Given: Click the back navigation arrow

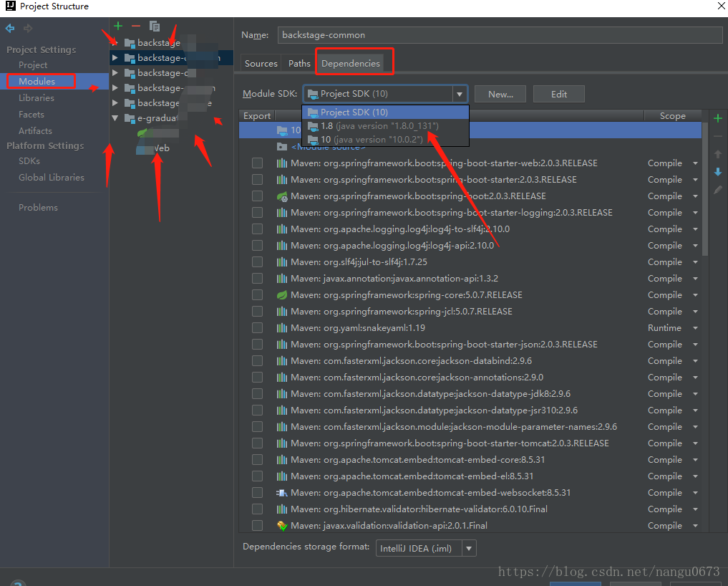Looking at the screenshot, I should tap(10, 29).
